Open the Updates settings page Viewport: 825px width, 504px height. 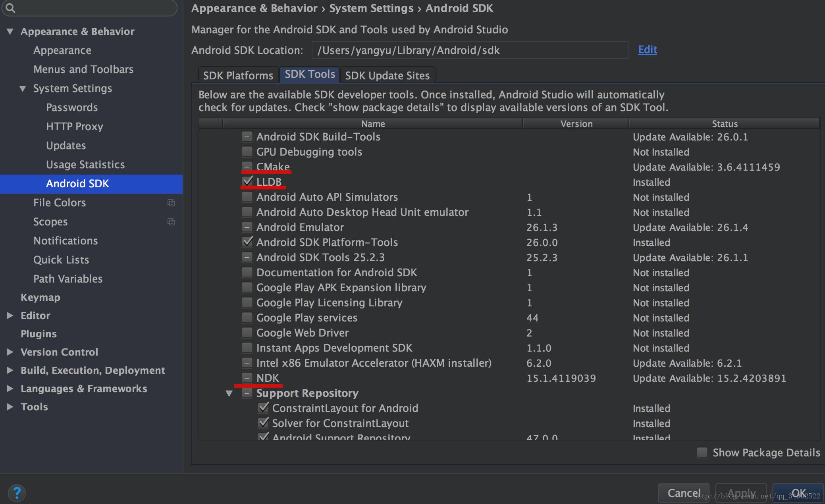(x=66, y=146)
